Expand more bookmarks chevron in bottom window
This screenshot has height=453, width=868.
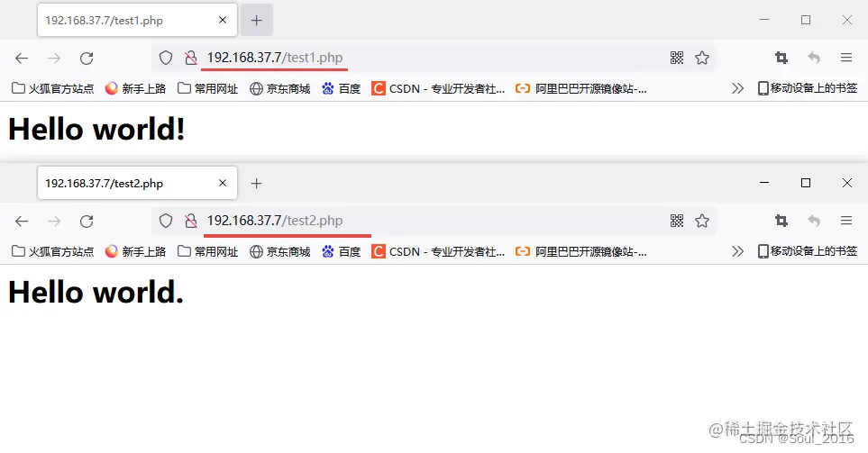pyautogui.click(x=737, y=251)
